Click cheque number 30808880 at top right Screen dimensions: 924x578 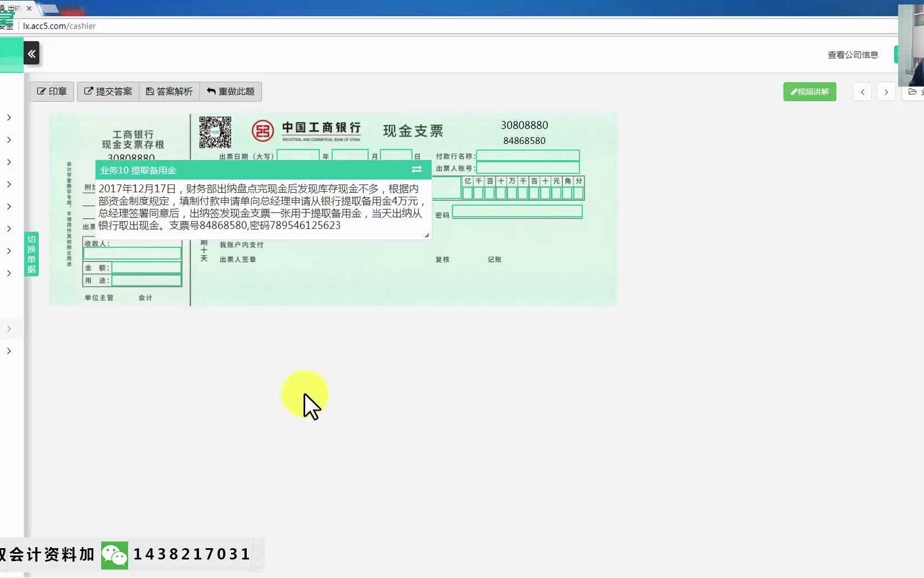[x=524, y=125]
